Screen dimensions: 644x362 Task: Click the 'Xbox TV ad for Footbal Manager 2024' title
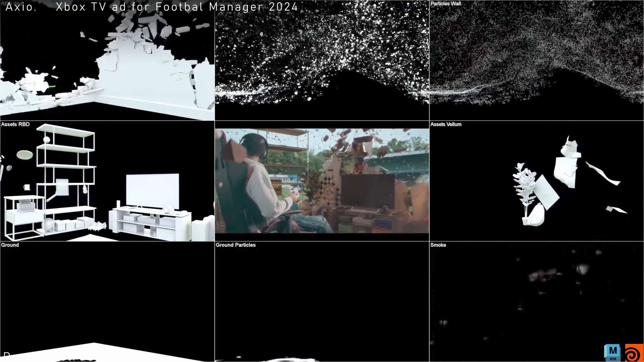click(x=177, y=7)
